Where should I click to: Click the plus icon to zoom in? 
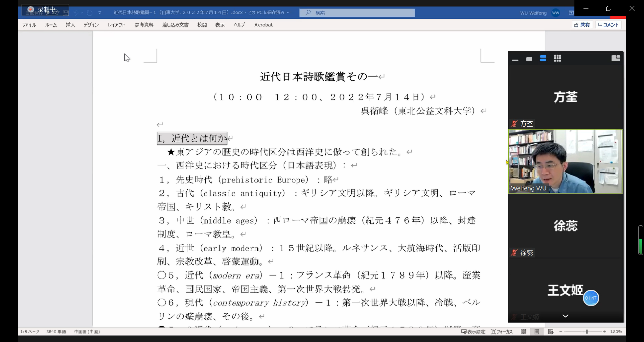point(605,332)
